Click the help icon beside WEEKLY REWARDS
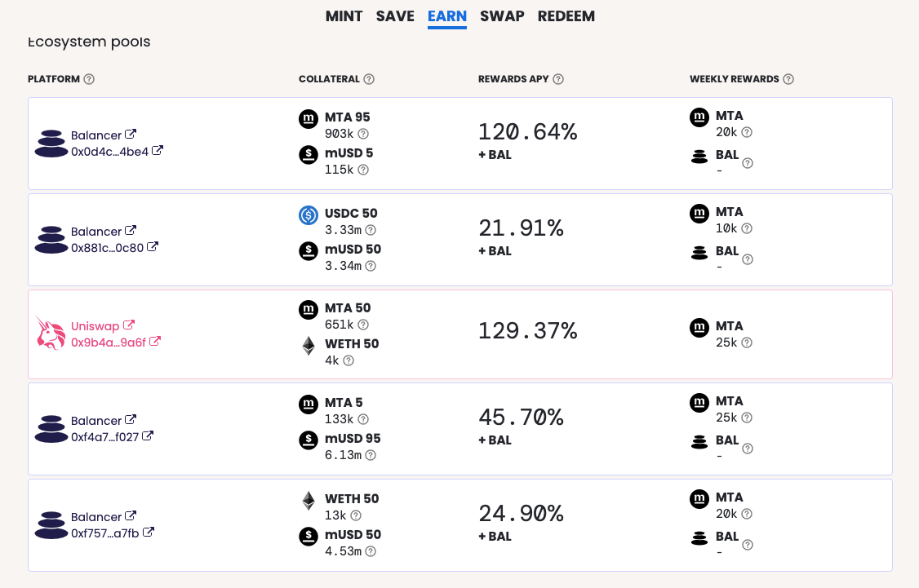 point(788,79)
